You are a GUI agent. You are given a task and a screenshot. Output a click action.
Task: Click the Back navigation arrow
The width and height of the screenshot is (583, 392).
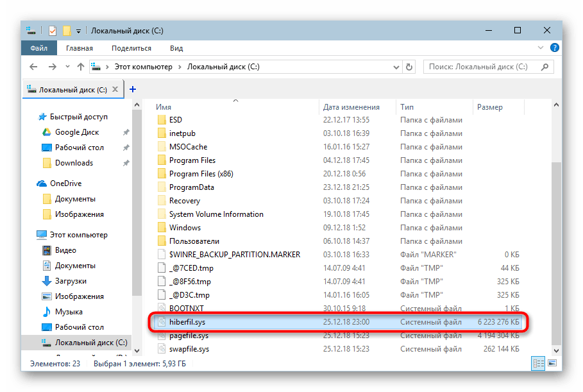coord(33,67)
